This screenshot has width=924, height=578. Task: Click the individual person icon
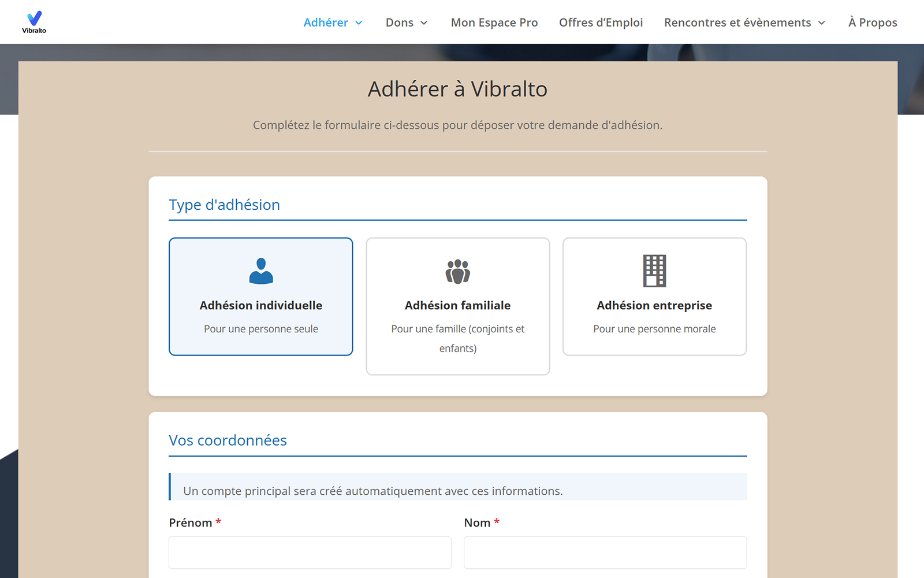(261, 271)
